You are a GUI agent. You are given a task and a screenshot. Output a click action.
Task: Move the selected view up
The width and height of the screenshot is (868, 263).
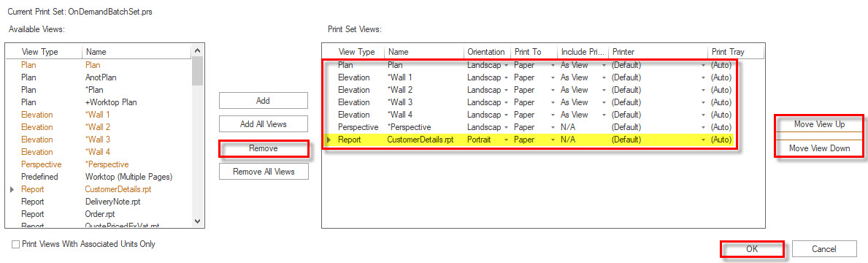819,124
